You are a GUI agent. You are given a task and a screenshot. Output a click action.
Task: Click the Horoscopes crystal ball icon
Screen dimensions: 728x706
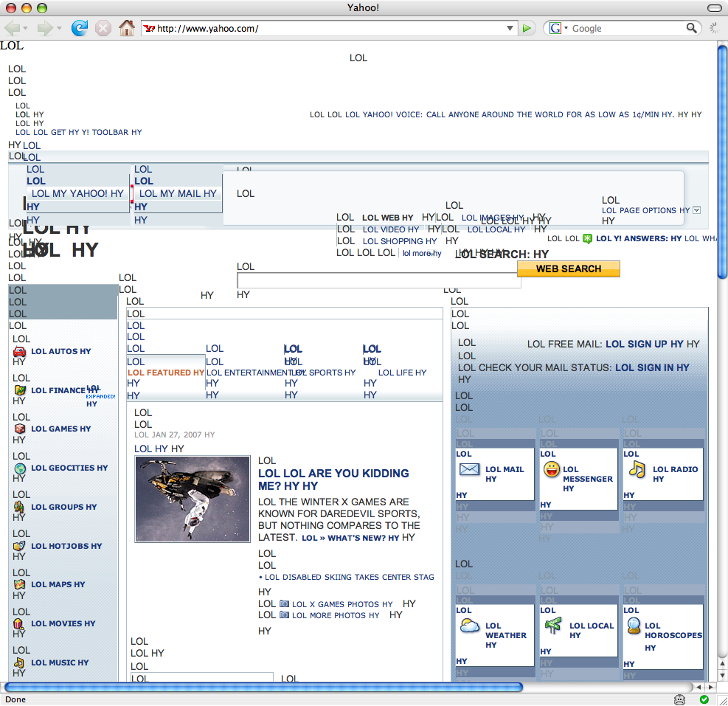(634, 626)
